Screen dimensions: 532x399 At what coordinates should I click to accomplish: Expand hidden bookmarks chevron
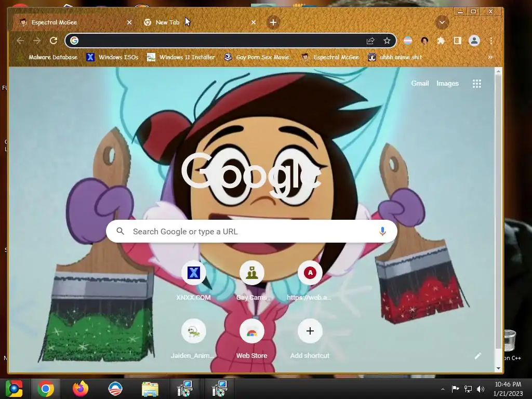coord(490,57)
